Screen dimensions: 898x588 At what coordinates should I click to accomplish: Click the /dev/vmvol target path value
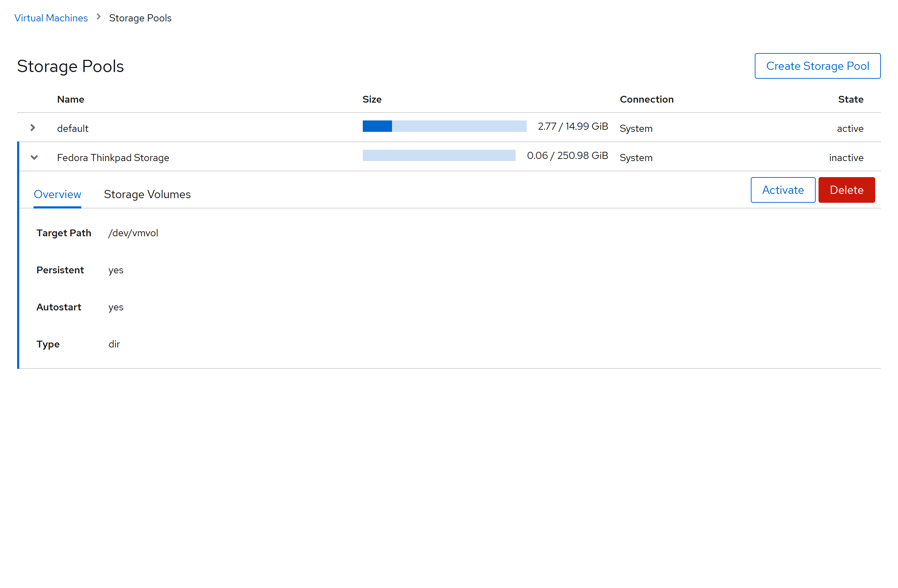pyautogui.click(x=133, y=233)
